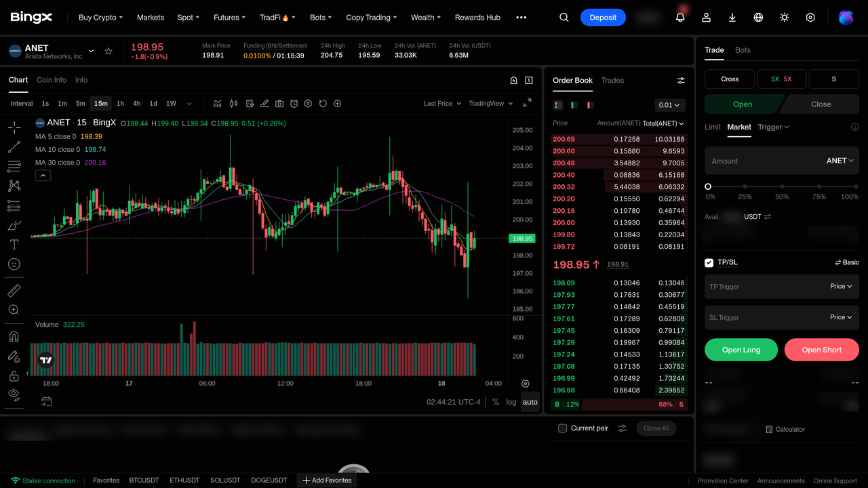Select the trend line drawing tool
The width and height of the screenshot is (868, 488).
click(x=14, y=146)
